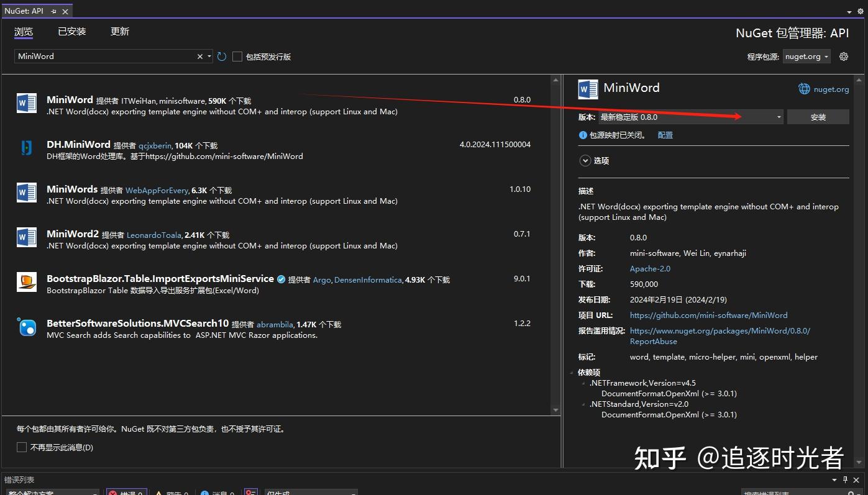
Task: Click the MiniWords package Word icon
Action: click(x=27, y=193)
